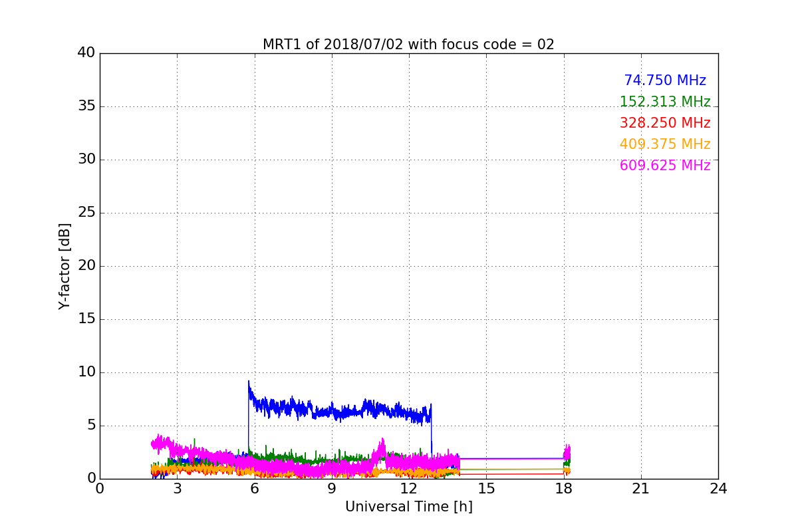Viewport: 798px width, 532px height.
Task: Click the 'Universal Time [h]' axis label
Action: point(408,507)
